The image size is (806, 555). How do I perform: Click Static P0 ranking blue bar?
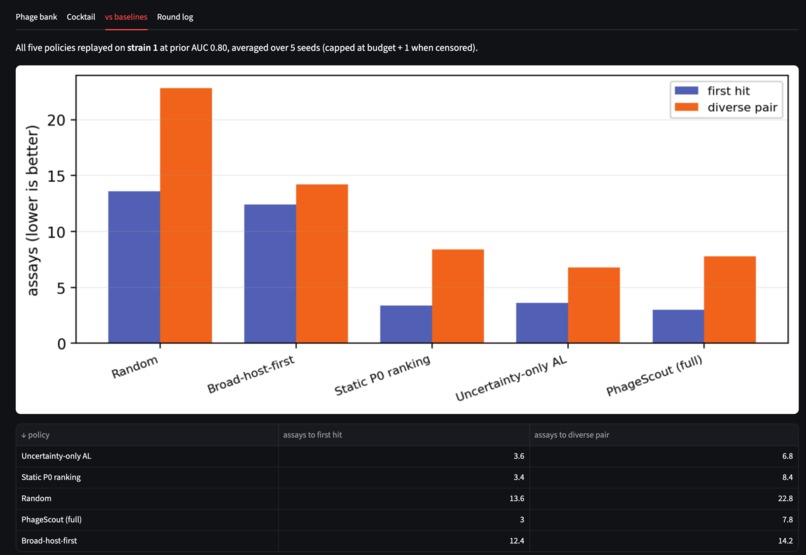[406, 324]
